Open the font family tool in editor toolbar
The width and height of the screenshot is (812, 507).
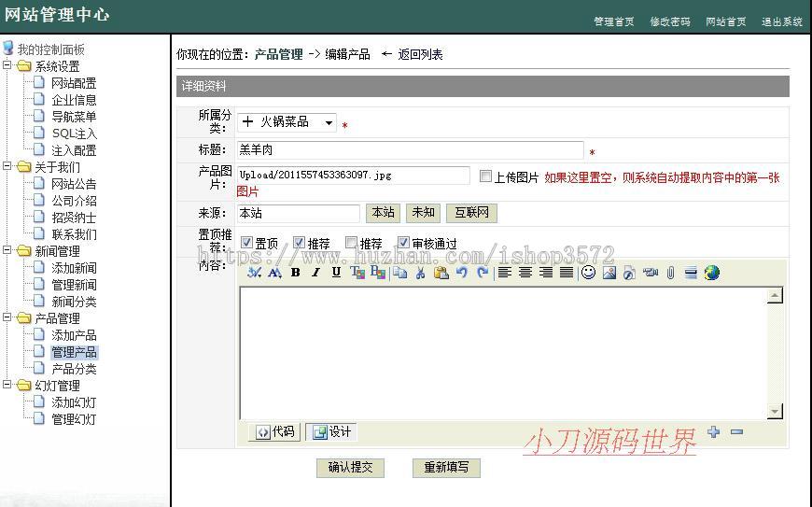pos(254,273)
